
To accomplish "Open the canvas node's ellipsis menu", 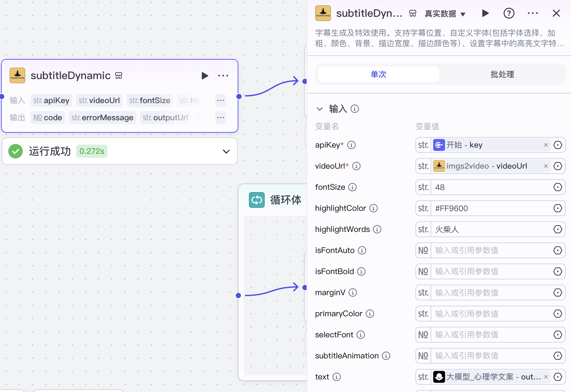I will click(223, 76).
